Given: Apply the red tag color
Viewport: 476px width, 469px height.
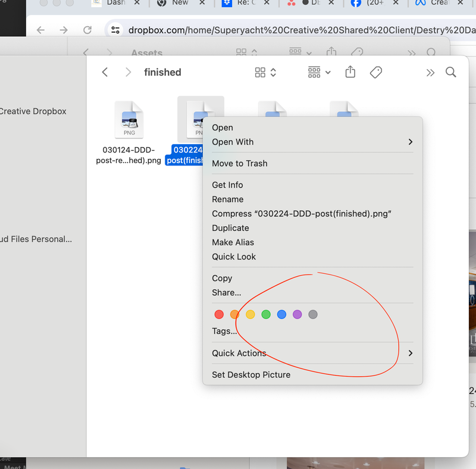Looking at the screenshot, I should click(x=219, y=314).
